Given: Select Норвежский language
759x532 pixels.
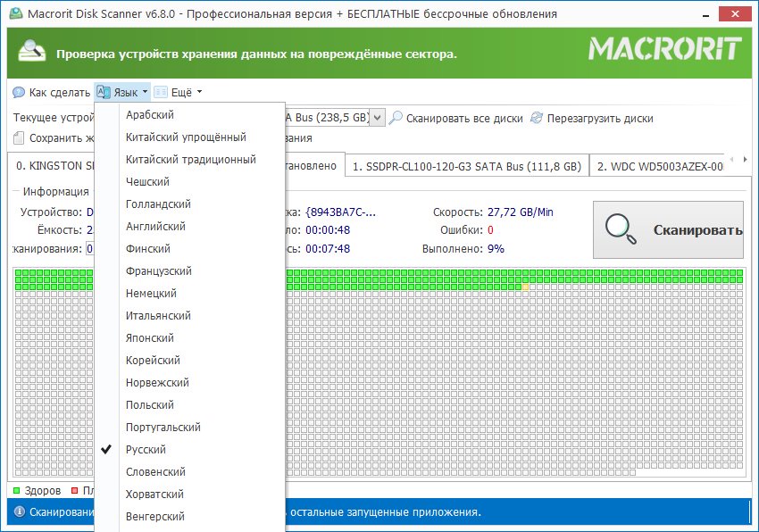Looking at the screenshot, I should 189,382.
